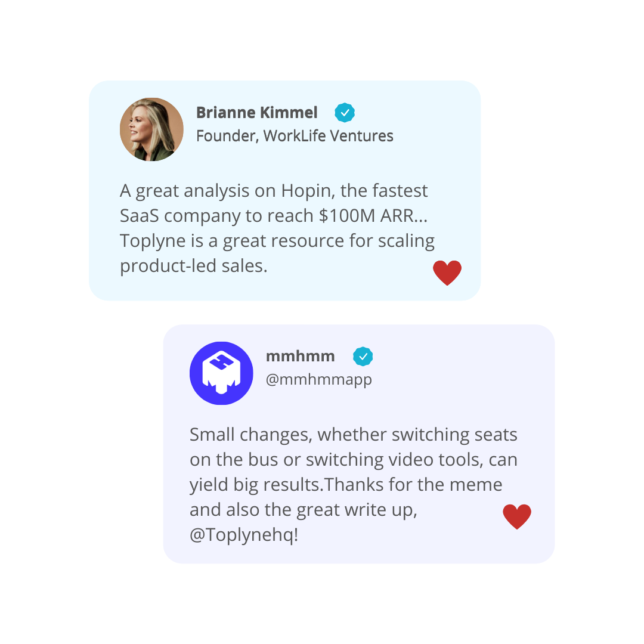Click the bold mmhmm account name

pyautogui.click(x=300, y=357)
